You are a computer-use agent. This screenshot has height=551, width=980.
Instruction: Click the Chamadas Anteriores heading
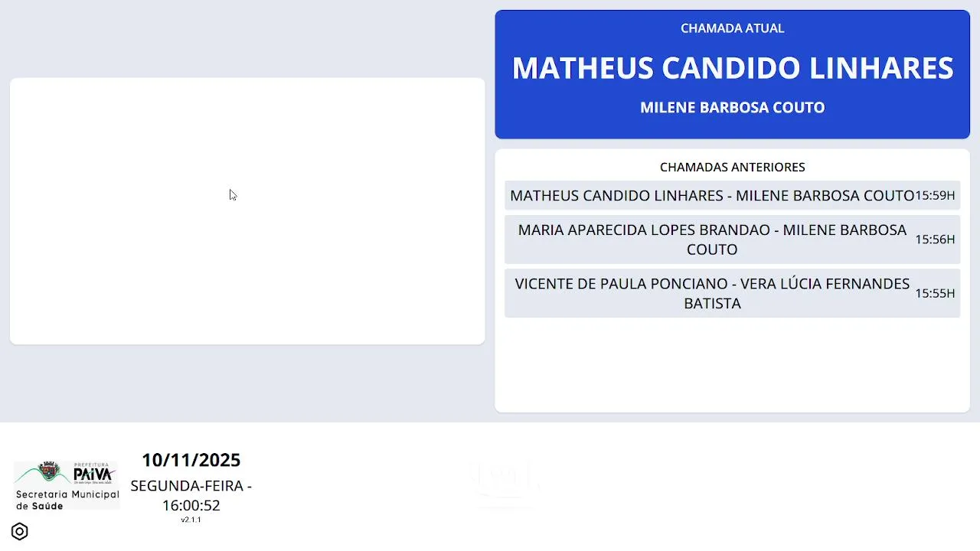[732, 167]
